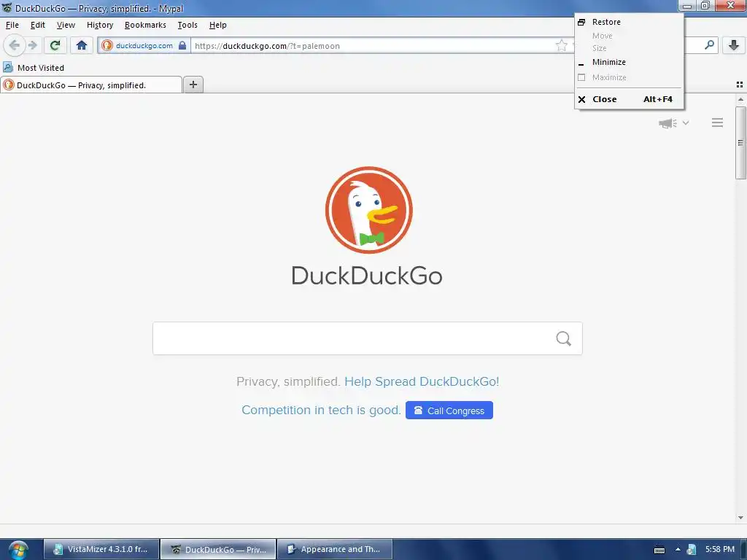The image size is (747, 560).
Task: Reload the current page
Action: (x=55, y=45)
